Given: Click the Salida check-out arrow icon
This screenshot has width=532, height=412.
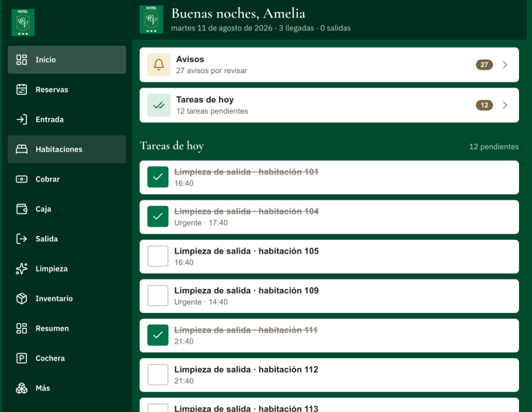Looking at the screenshot, I should [21, 239].
